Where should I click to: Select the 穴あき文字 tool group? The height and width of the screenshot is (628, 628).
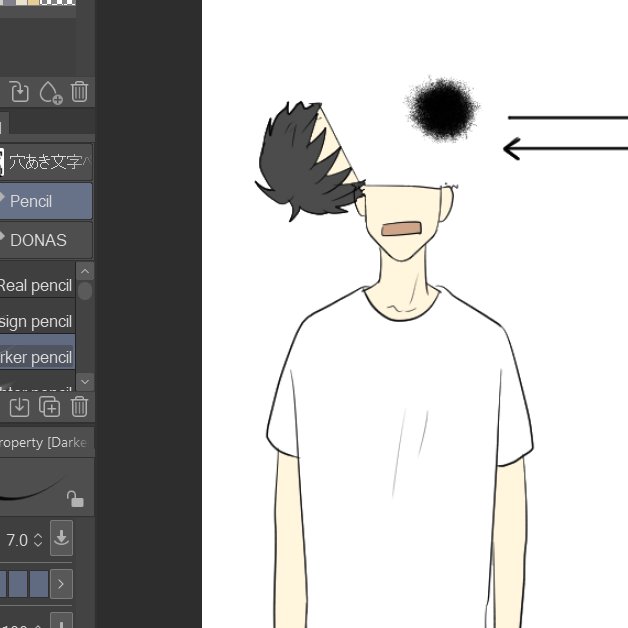(46, 162)
